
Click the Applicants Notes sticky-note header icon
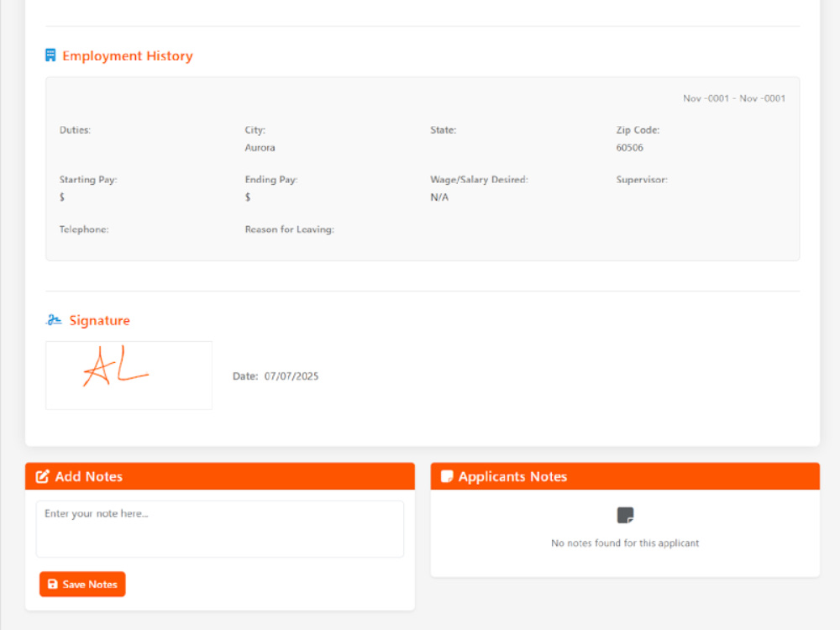click(x=447, y=476)
